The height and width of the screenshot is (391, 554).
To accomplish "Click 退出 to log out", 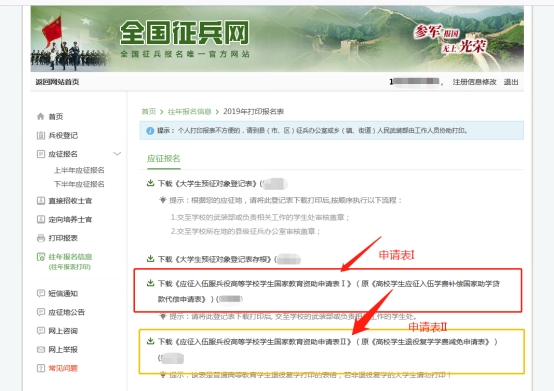I will (511, 82).
